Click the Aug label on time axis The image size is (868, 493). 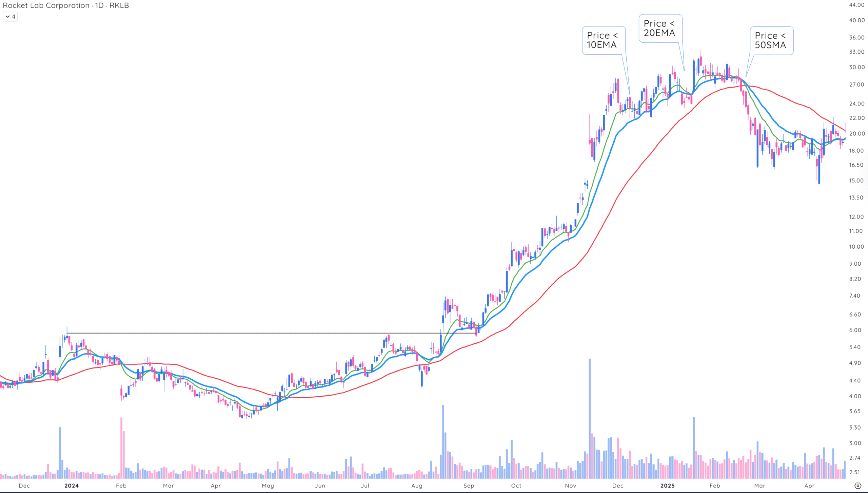417,486
